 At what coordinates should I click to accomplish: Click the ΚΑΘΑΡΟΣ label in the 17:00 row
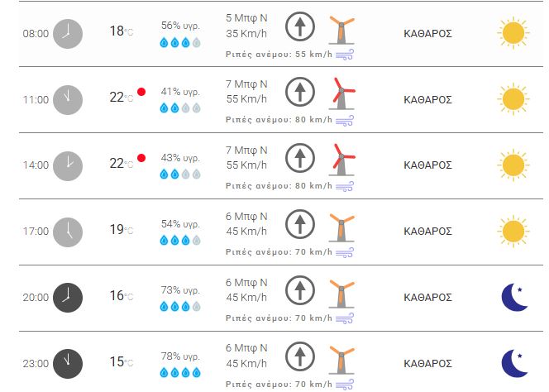click(427, 231)
